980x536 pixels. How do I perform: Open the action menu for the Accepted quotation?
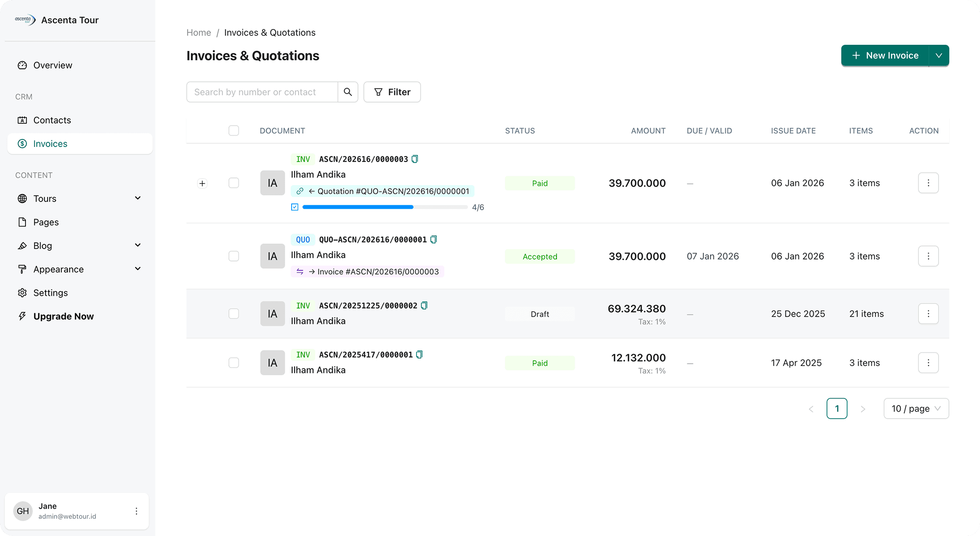pos(928,256)
